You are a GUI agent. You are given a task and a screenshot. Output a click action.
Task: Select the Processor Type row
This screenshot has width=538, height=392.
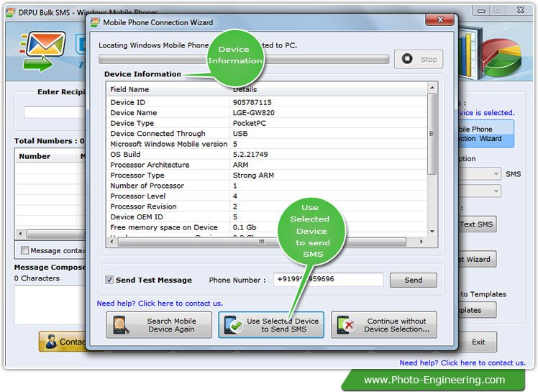[x=267, y=175]
